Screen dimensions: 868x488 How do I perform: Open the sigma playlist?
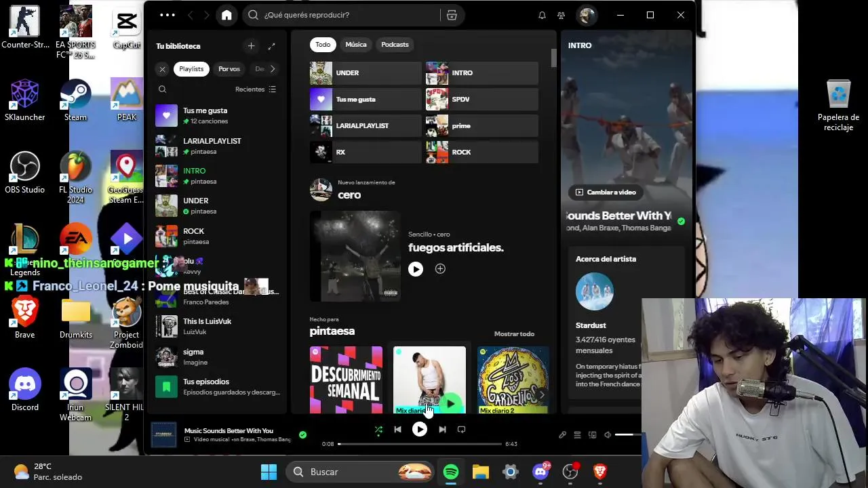217,357
